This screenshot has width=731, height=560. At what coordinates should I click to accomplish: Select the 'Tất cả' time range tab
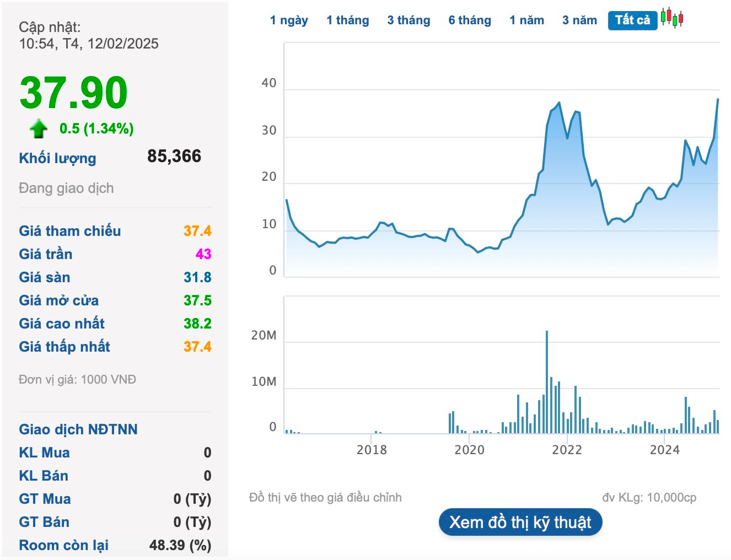[x=632, y=20]
